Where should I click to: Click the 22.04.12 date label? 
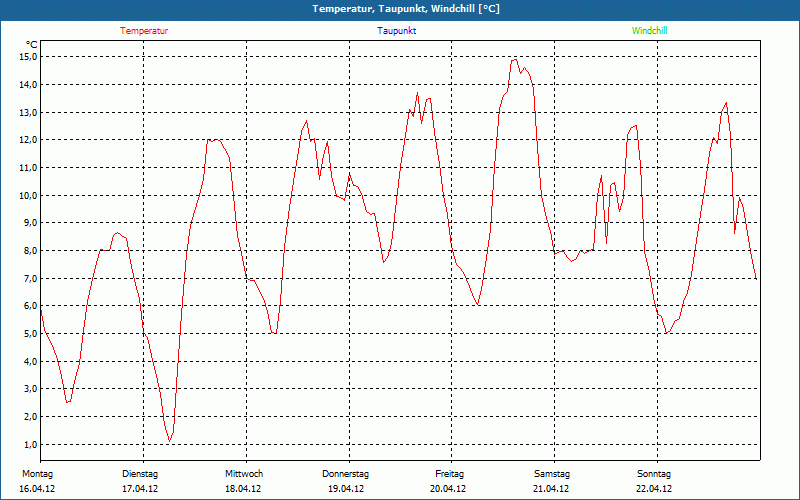654,489
